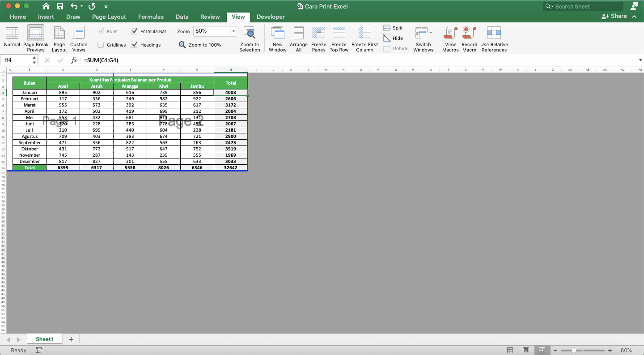The width and height of the screenshot is (644, 355).
Task: Insert function with fx button
Action: [74, 60]
